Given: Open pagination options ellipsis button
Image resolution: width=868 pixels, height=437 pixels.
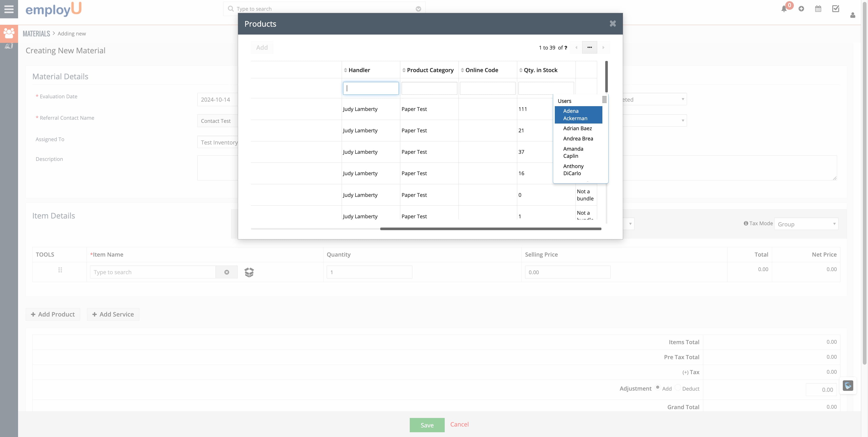Looking at the screenshot, I should click(589, 48).
